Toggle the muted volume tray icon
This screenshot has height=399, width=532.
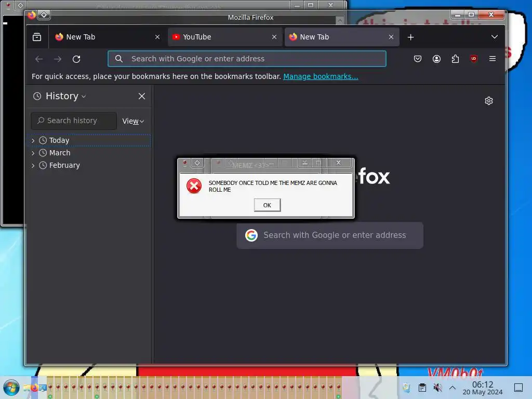437,388
